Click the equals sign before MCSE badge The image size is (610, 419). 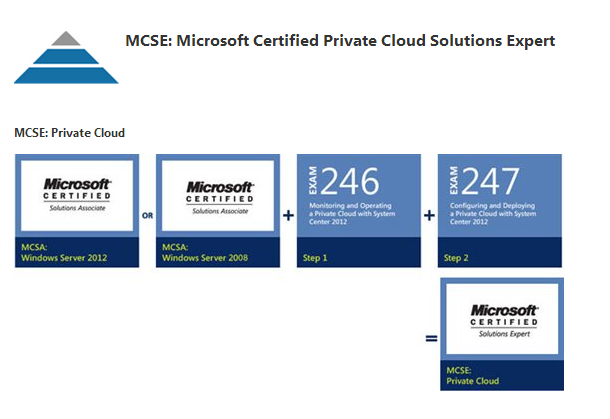431,338
